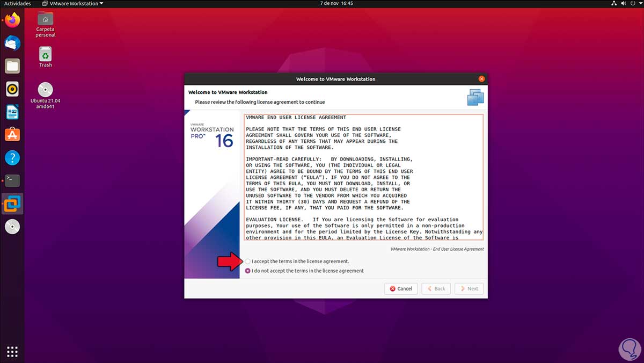
Task: Show applications grid button
Action: pos(12,352)
